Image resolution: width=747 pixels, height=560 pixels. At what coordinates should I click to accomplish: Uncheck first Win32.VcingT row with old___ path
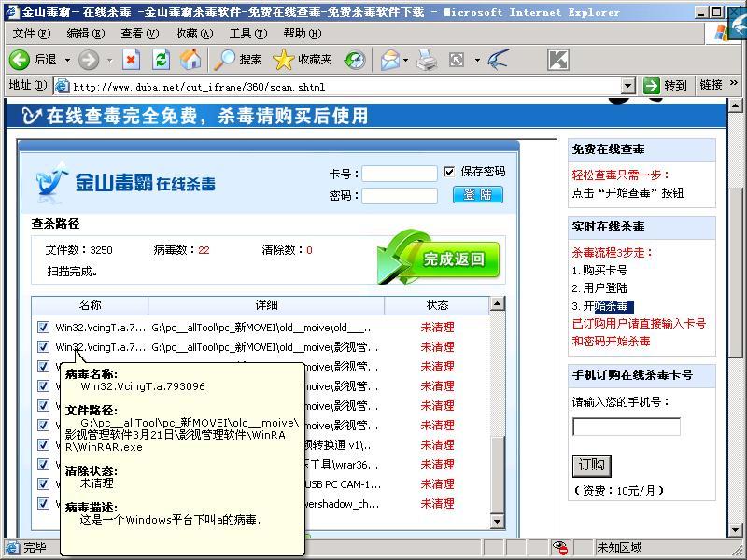(x=43, y=328)
